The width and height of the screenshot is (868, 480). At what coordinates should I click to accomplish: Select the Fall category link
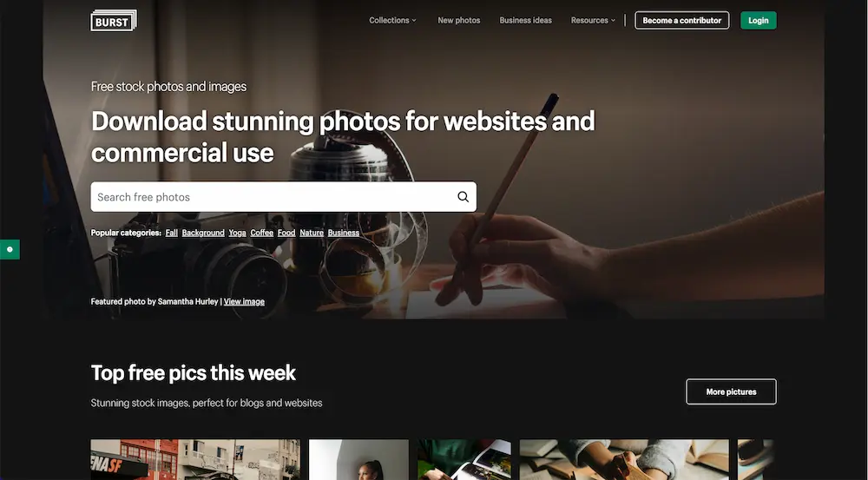pyautogui.click(x=172, y=233)
